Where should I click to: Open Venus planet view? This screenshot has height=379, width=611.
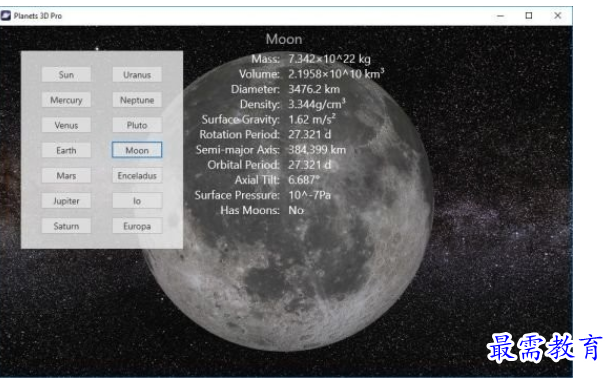(66, 125)
